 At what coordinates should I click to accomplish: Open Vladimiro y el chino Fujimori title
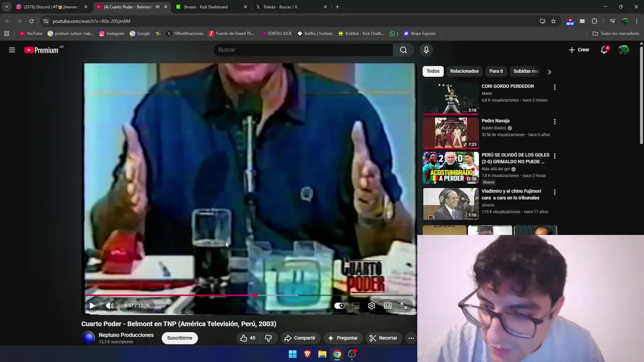coord(511,195)
